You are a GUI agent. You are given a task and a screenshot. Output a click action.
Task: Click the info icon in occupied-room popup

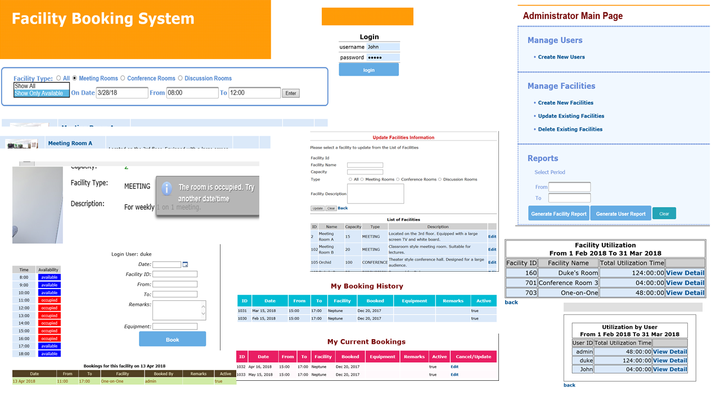click(167, 188)
